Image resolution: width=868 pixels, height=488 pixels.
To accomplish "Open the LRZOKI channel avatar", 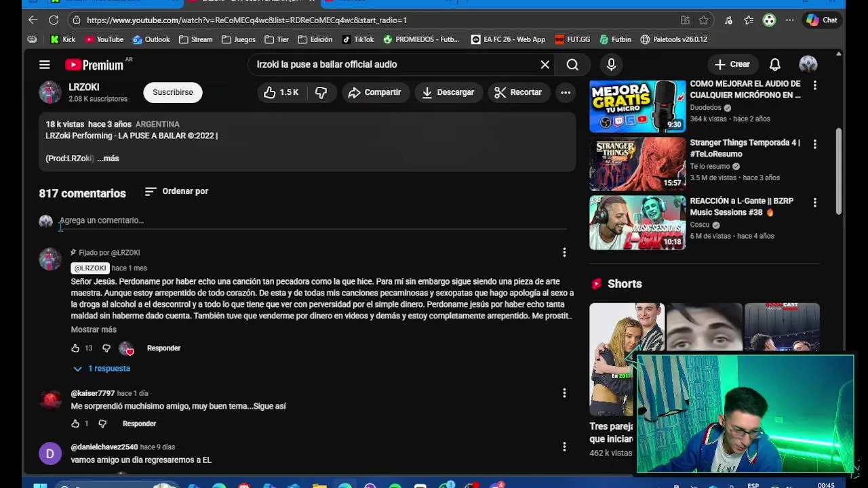I will (x=50, y=92).
